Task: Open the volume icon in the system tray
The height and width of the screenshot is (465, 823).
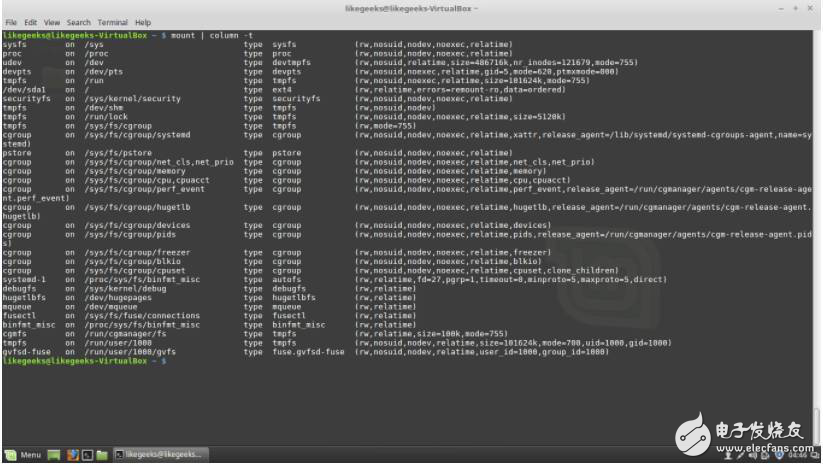Action: [753, 456]
